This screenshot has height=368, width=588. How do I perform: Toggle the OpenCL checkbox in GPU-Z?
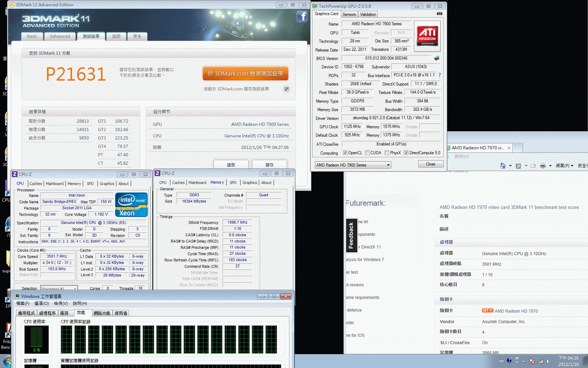coord(345,153)
